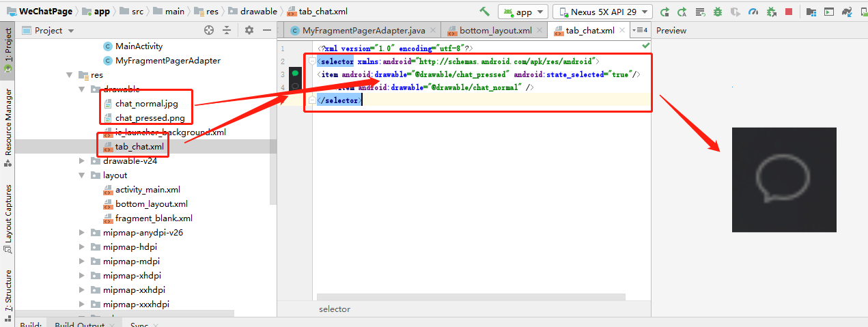The image size is (868, 327).
Task: Expand the mipmap-hdpi folder
Action: (82, 247)
